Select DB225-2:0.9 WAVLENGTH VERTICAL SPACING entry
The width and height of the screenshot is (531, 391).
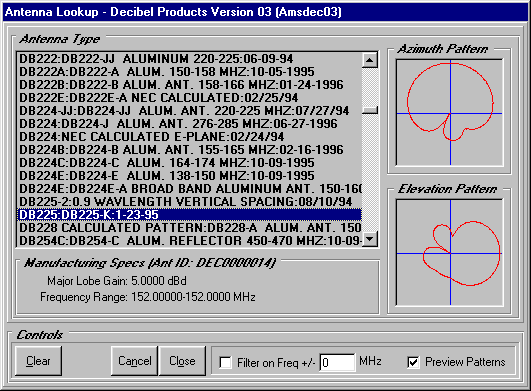[189, 202]
